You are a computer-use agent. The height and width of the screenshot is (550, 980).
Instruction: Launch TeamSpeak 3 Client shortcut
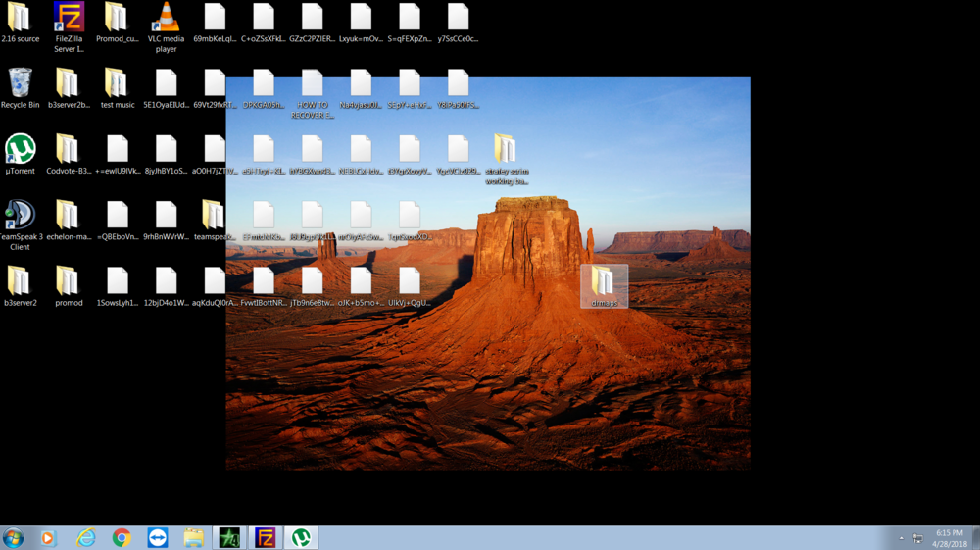20,216
